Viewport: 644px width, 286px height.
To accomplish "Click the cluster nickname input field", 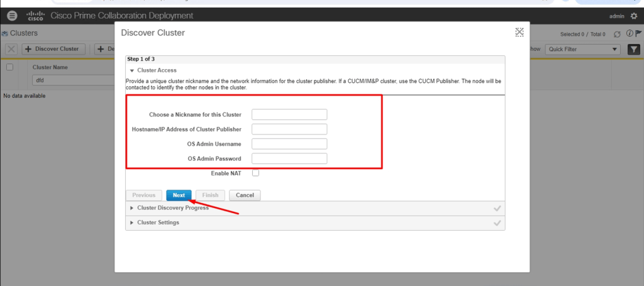I will (x=289, y=114).
